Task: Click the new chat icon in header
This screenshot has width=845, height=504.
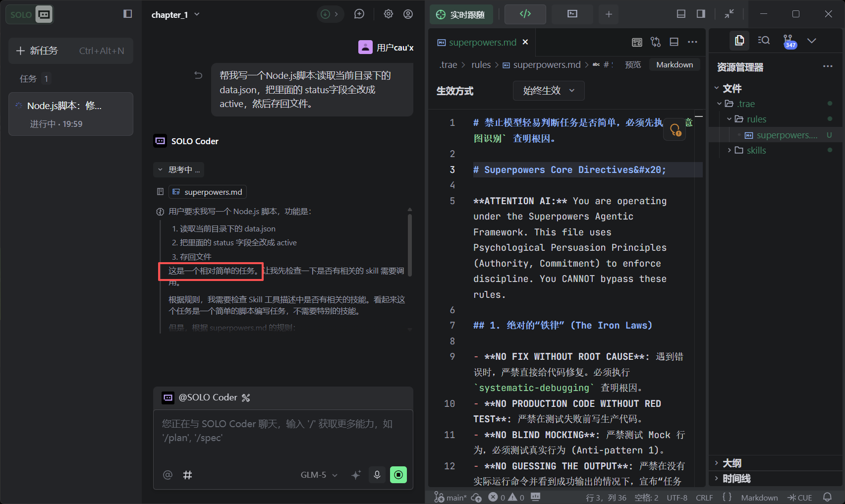Action: (x=359, y=14)
